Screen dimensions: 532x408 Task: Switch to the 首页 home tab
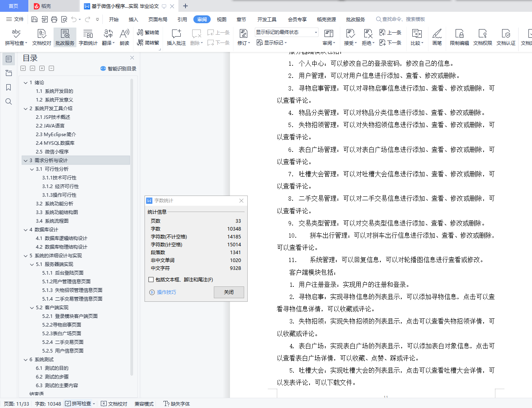pyautogui.click(x=14, y=6)
